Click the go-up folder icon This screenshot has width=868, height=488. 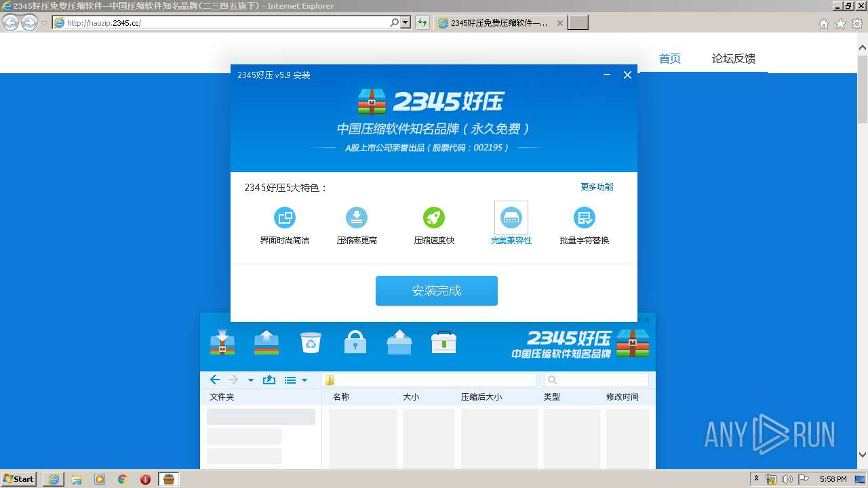[x=269, y=380]
